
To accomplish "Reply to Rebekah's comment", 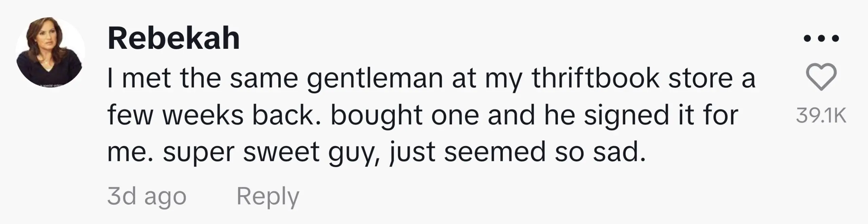I will 268,196.
